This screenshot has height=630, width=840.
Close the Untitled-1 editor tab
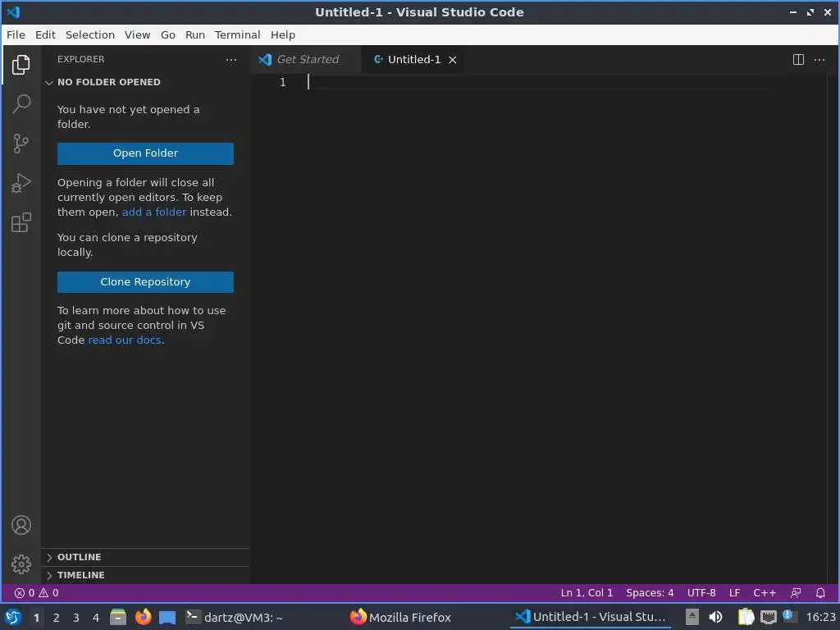(x=453, y=60)
